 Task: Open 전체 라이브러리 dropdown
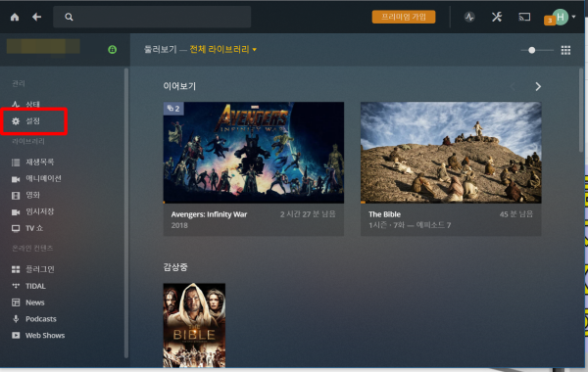223,50
